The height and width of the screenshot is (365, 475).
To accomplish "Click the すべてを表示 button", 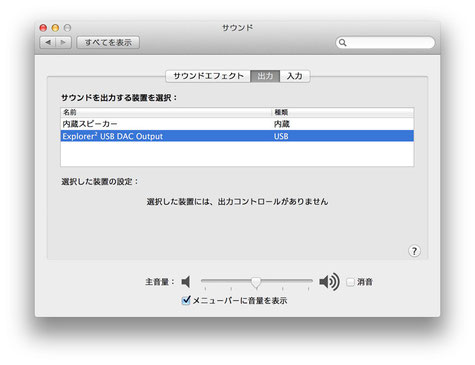I will point(108,42).
